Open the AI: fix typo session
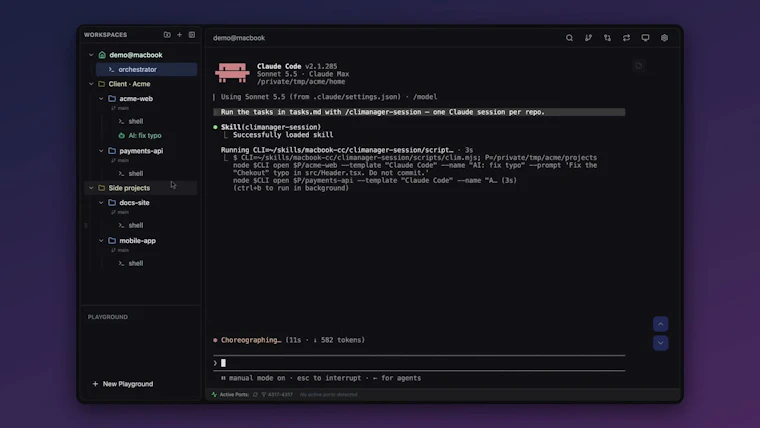 pyautogui.click(x=145, y=136)
